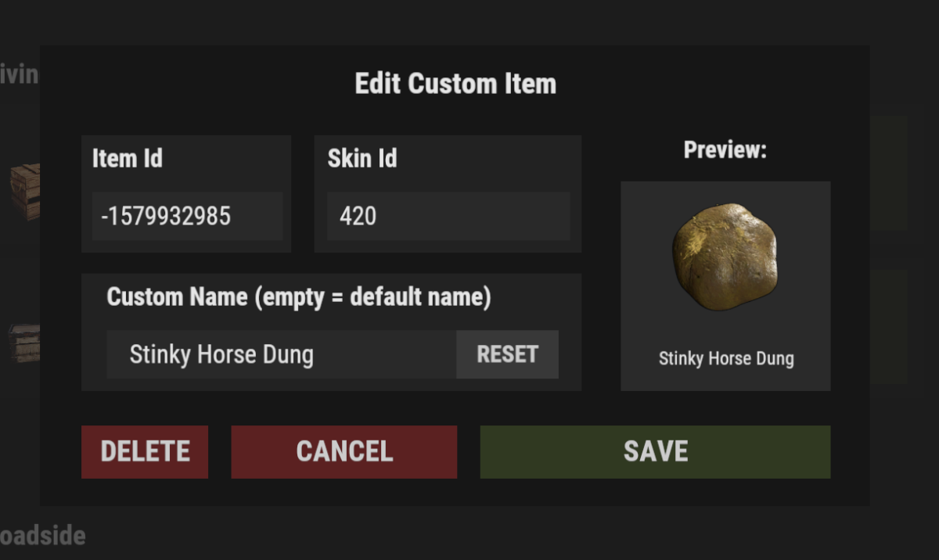Image resolution: width=939 pixels, height=560 pixels.
Task: Click the horse dung preview image
Action: (x=725, y=257)
